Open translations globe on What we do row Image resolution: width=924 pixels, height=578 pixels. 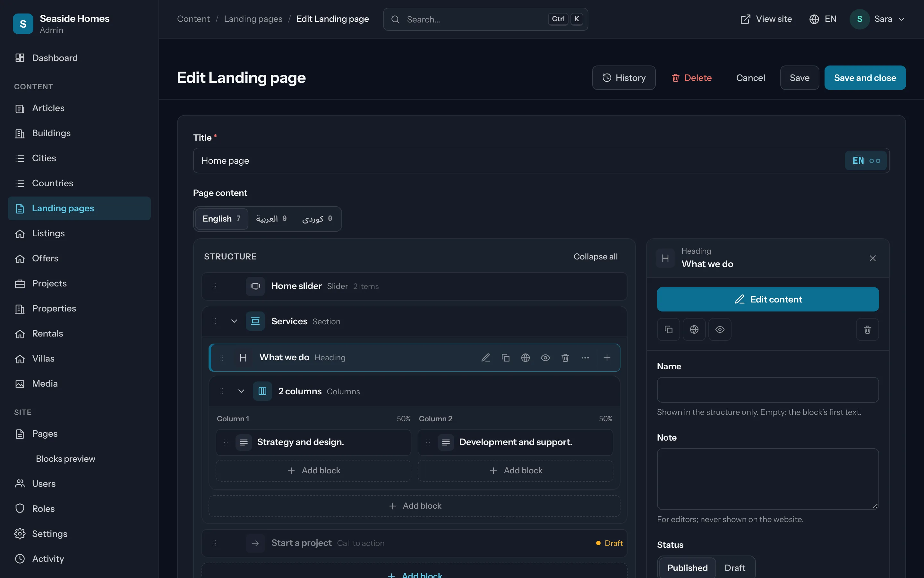point(526,357)
